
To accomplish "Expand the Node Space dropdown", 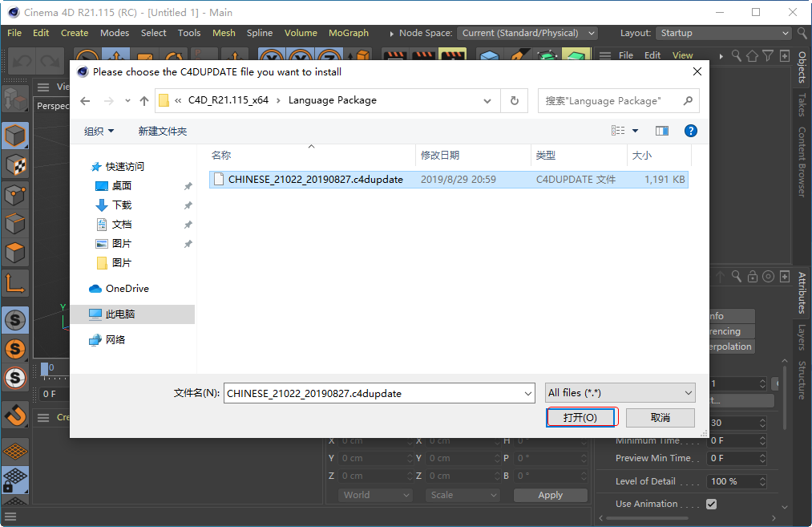I will tap(528, 33).
